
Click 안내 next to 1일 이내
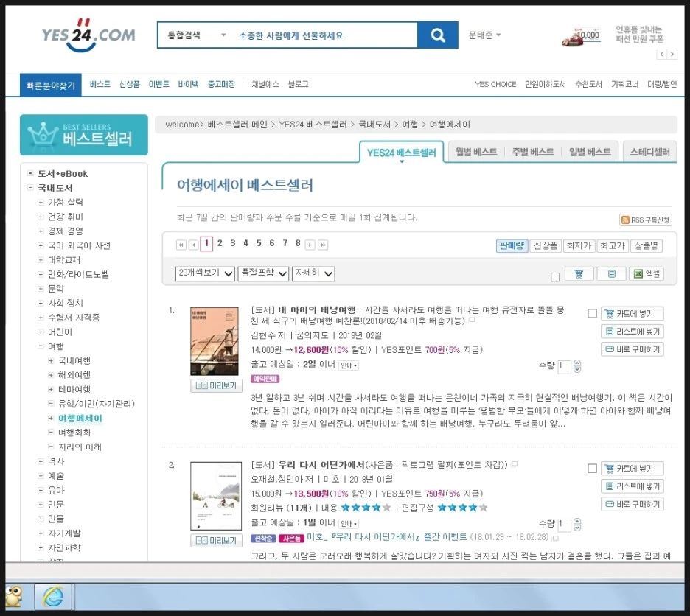tap(349, 524)
